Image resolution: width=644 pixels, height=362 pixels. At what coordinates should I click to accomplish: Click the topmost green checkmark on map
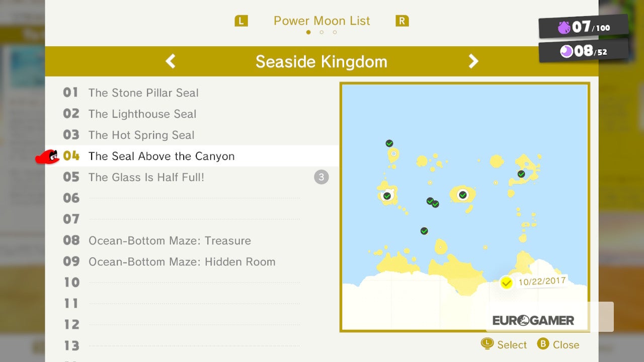pos(389,143)
